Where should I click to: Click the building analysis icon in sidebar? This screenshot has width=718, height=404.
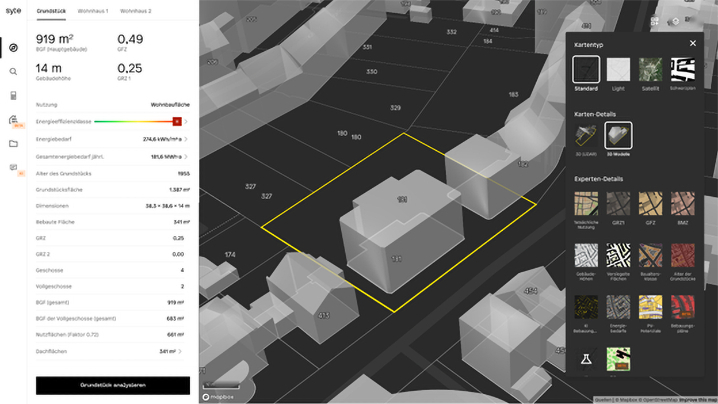pyautogui.click(x=14, y=120)
